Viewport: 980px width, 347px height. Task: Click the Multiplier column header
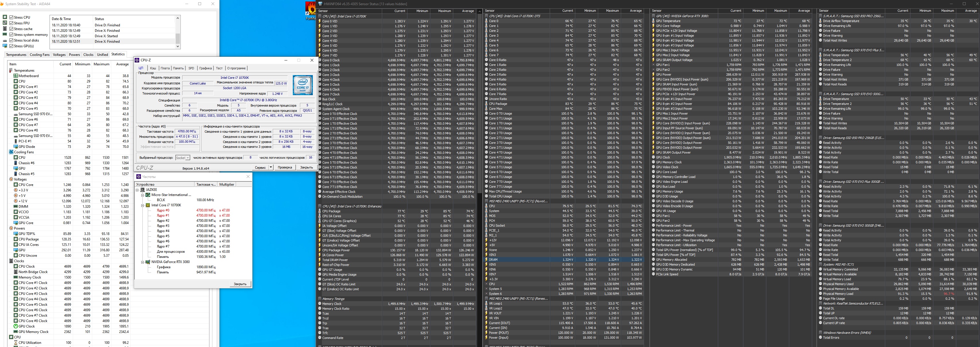pyautogui.click(x=227, y=185)
